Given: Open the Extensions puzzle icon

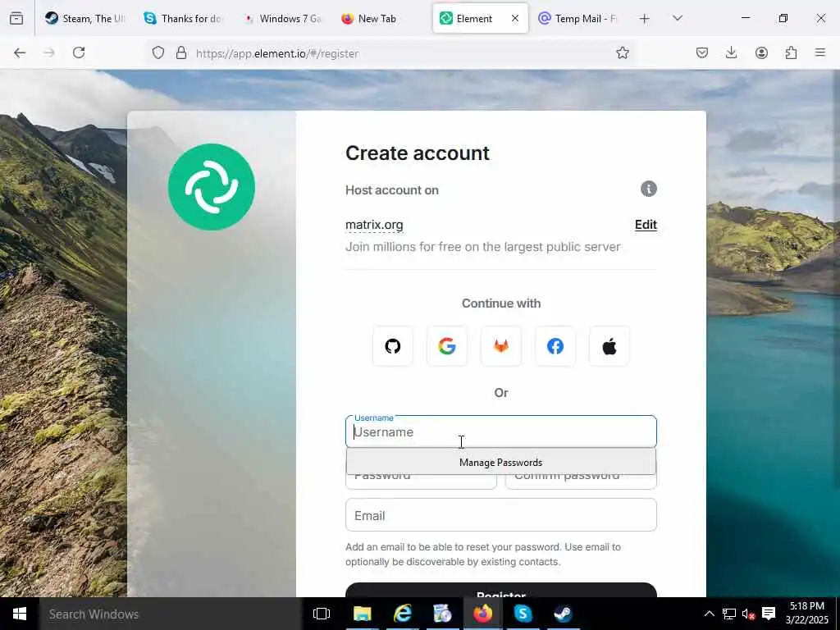Looking at the screenshot, I should click(x=791, y=52).
